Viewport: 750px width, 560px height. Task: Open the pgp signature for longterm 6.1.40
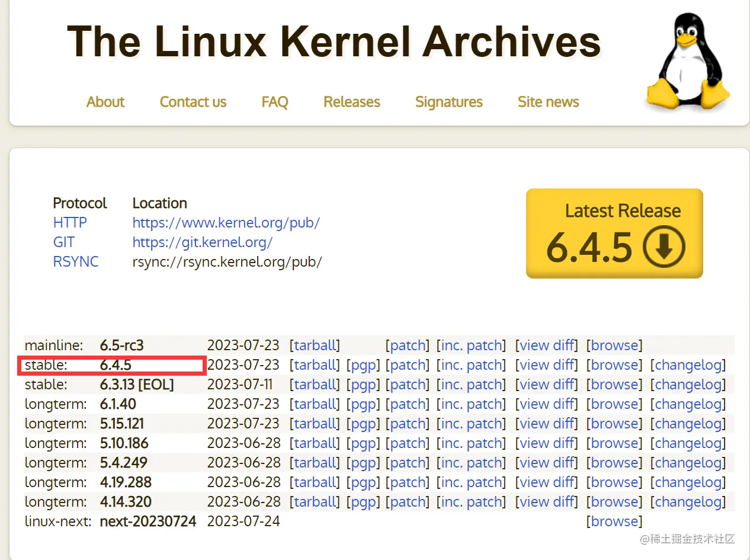coord(363,405)
